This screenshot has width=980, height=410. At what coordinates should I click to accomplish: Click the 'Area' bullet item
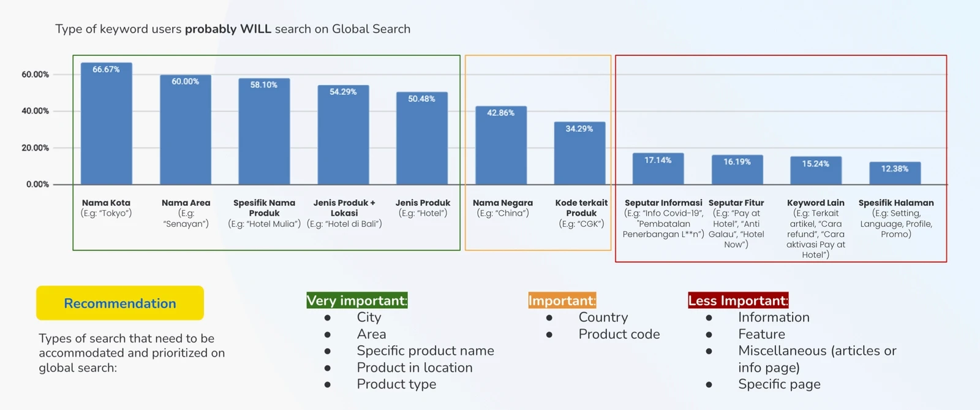point(372,334)
